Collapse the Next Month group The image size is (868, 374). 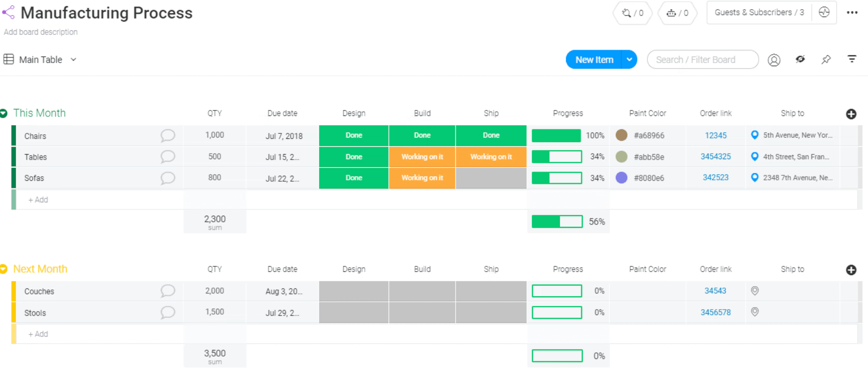(4, 269)
